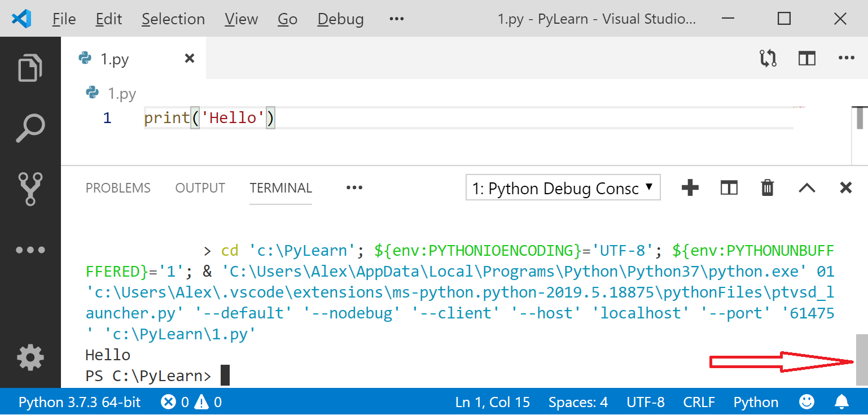The image size is (868, 415).
Task: Open editor More Actions ellipsis
Action: pyautogui.click(x=847, y=58)
